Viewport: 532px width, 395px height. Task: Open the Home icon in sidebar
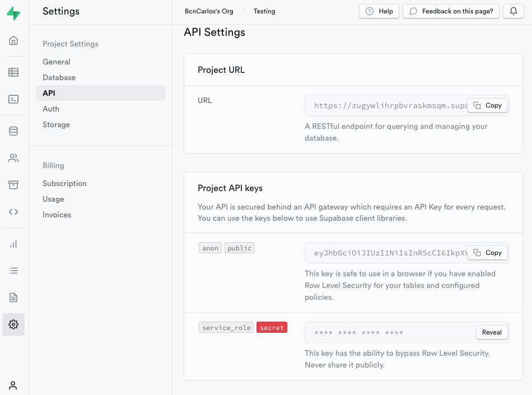13,40
